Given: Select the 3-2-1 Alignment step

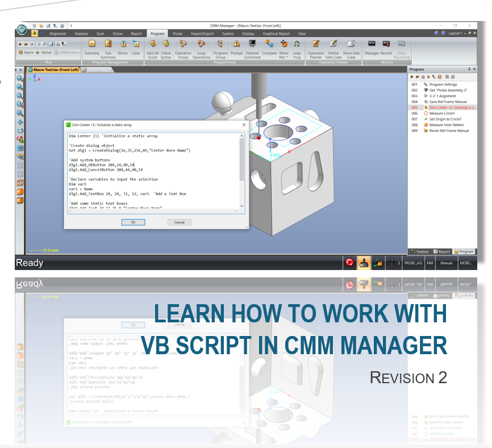Looking at the screenshot, I should (443, 96).
